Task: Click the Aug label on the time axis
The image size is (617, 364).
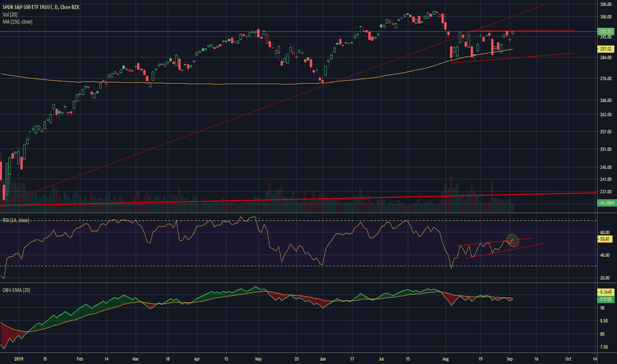Action: pyautogui.click(x=446, y=359)
